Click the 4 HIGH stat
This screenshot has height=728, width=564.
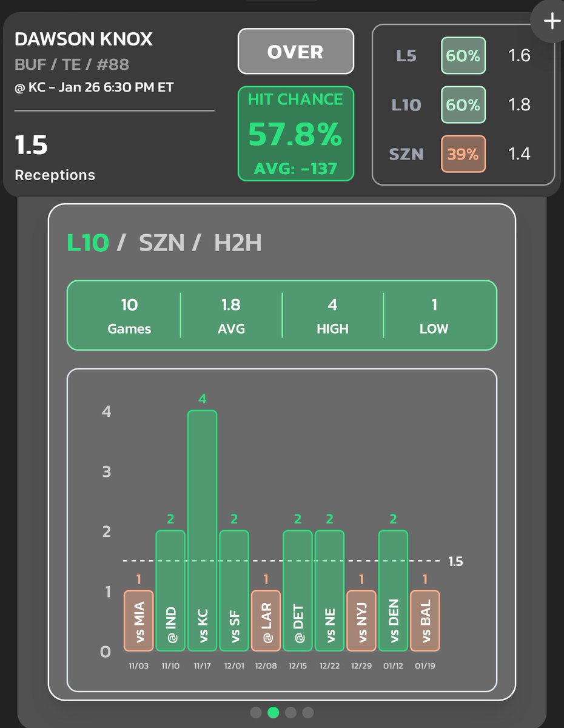[x=332, y=315]
